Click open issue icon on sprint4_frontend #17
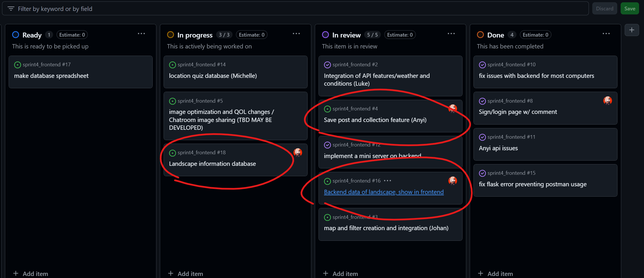This screenshot has width=644, height=278. (x=18, y=65)
